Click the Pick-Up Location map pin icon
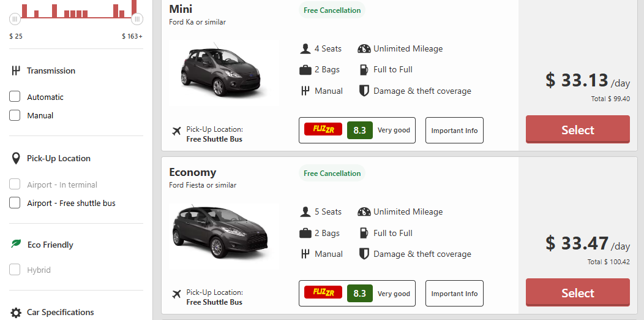The height and width of the screenshot is (320, 644). [16, 159]
